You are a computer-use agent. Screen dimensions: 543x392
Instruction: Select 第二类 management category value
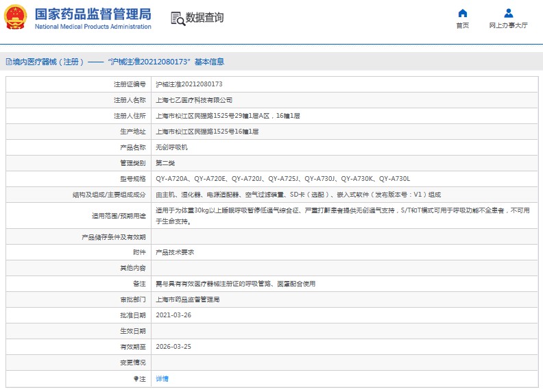click(165, 163)
